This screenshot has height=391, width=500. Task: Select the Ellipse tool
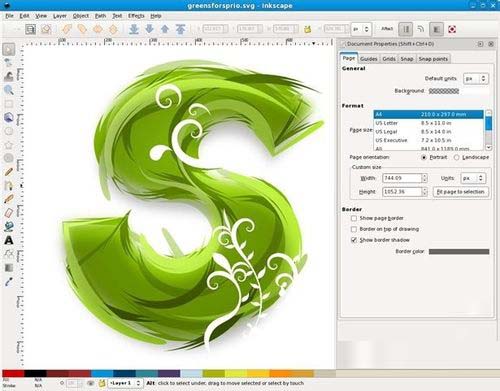point(9,131)
